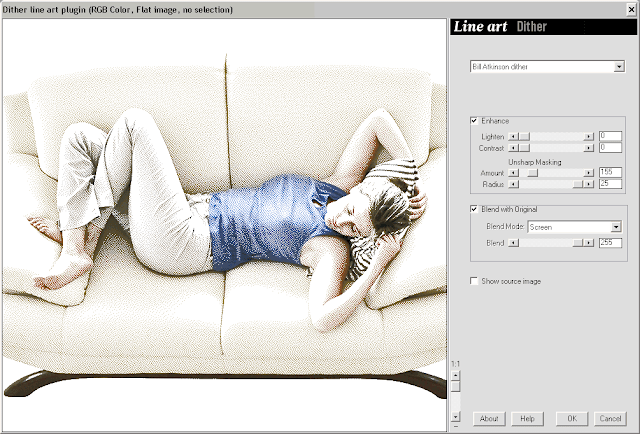
Task: Click the Lighten slider right arrow
Action: pyautogui.click(x=589, y=136)
